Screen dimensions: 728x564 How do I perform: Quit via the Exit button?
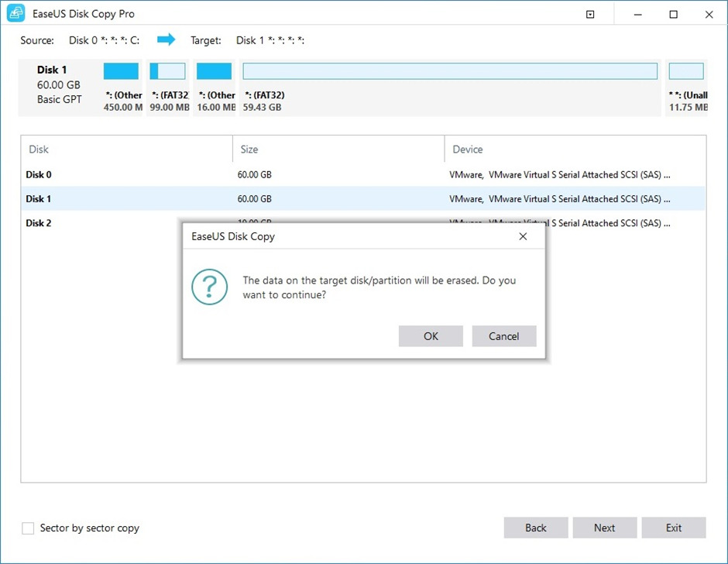(x=674, y=528)
